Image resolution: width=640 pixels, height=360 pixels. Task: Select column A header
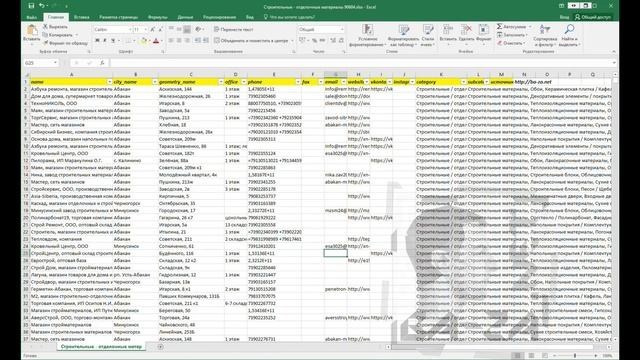click(71, 74)
